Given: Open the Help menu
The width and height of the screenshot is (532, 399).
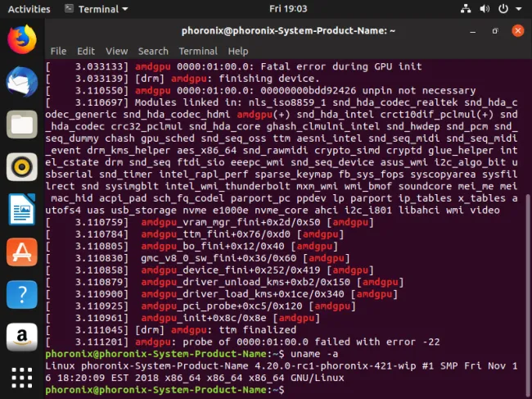Looking at the screenshot, I should coord(238,52).
